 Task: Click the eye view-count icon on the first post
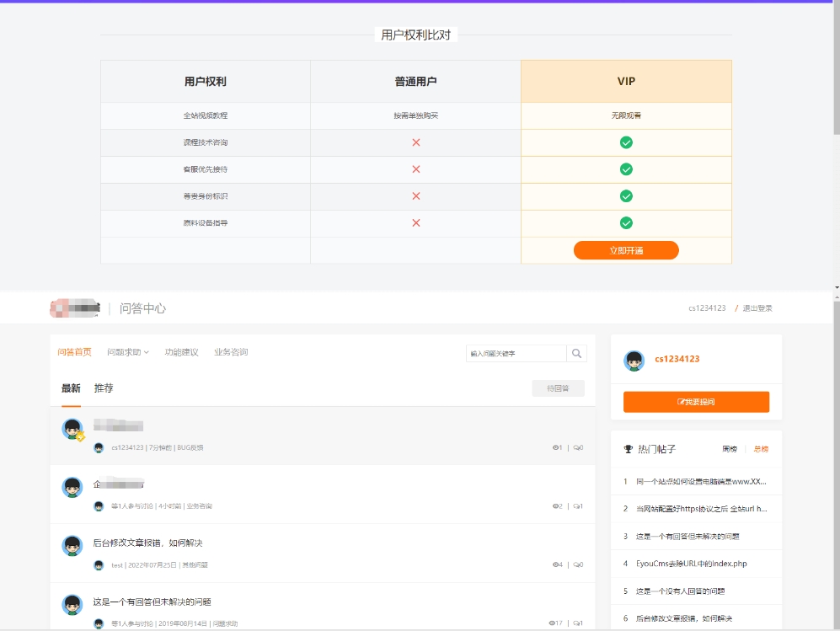[554, 447]
